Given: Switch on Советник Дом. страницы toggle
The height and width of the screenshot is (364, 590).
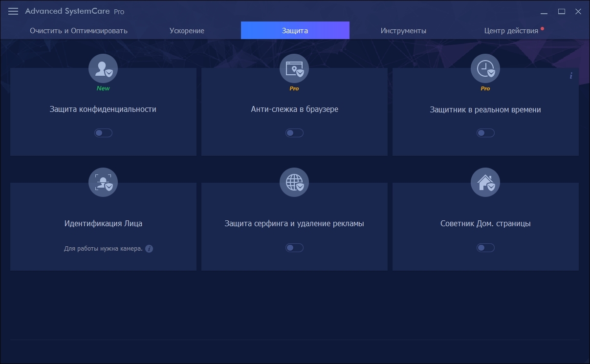Looking at the screenshot, I should tap(485, 248).
